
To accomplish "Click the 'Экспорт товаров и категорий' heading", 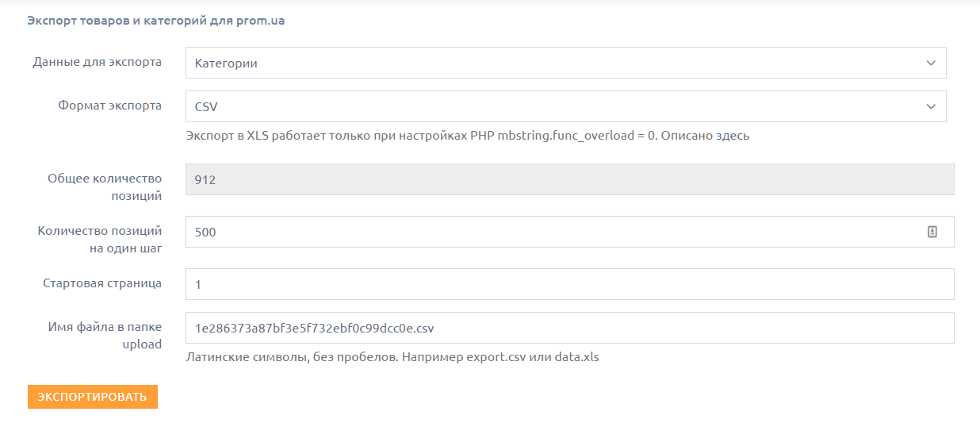I will (x=156, y=21).
